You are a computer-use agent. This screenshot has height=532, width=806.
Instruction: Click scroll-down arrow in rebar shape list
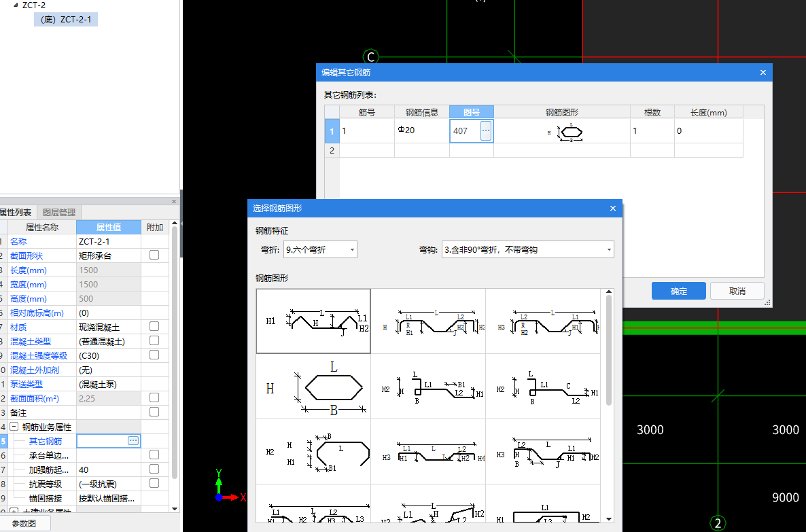[609, 518]
